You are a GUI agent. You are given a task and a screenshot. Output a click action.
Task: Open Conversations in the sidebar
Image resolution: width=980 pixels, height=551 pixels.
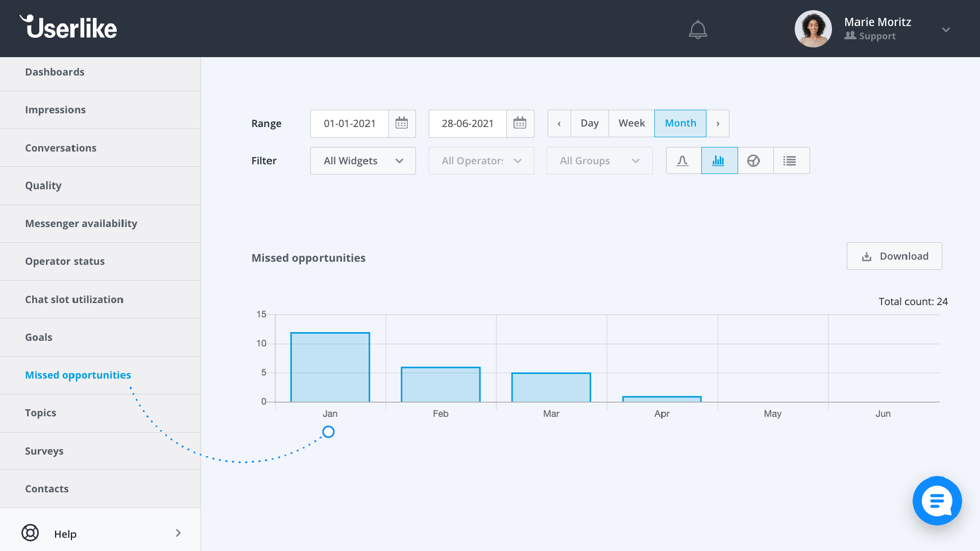pos(100,148)
